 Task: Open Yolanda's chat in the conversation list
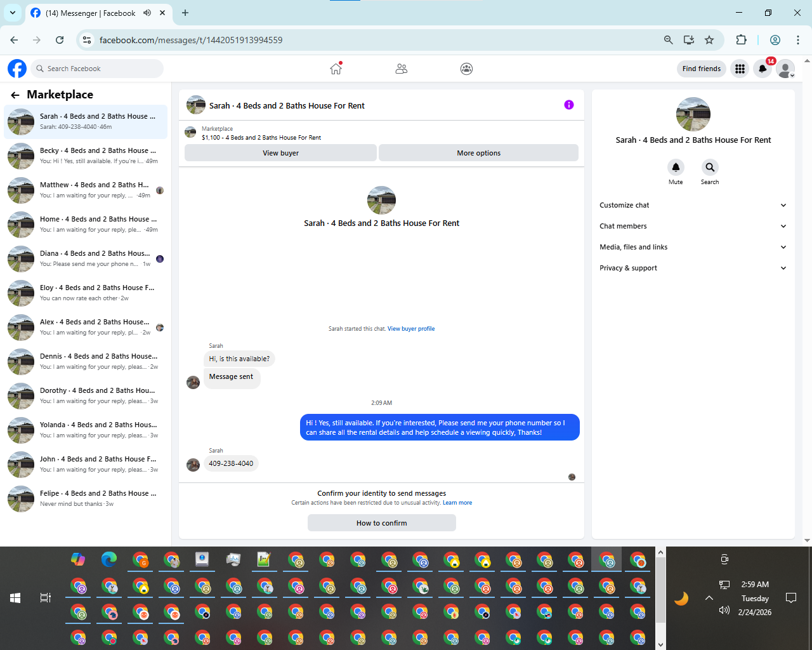click(86, 430)
